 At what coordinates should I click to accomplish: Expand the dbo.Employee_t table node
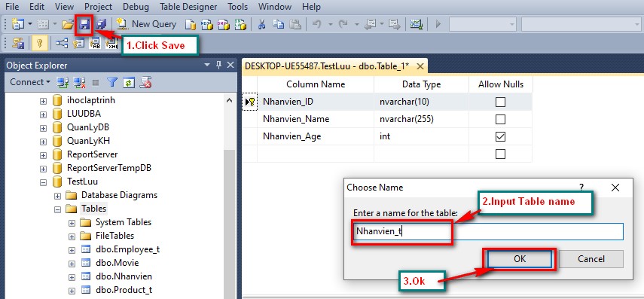click(72, 250)
